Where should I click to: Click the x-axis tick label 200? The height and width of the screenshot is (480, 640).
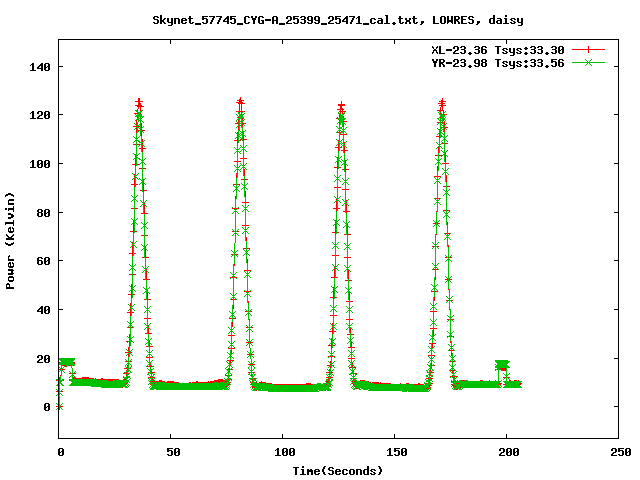pyautogui.click(x=509, y=452)
